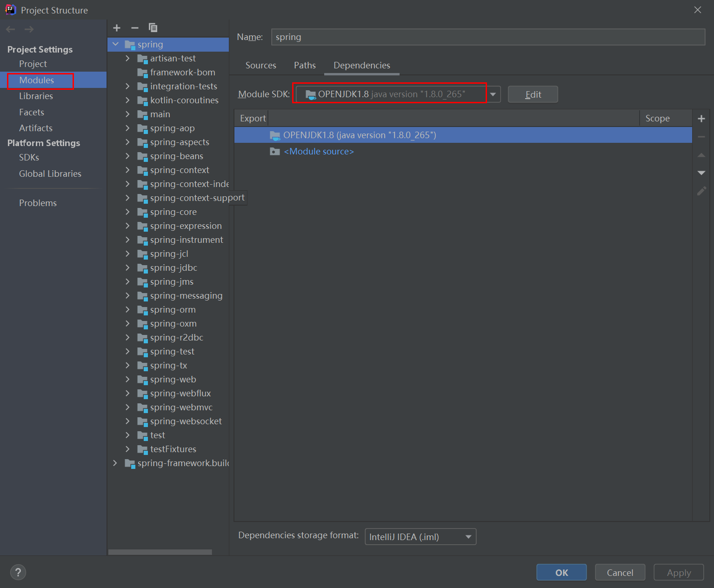Open the Dependencies storage format dropdown
Image resolution: width=714 pixels, height=588 pixels.
pos(420,537)
